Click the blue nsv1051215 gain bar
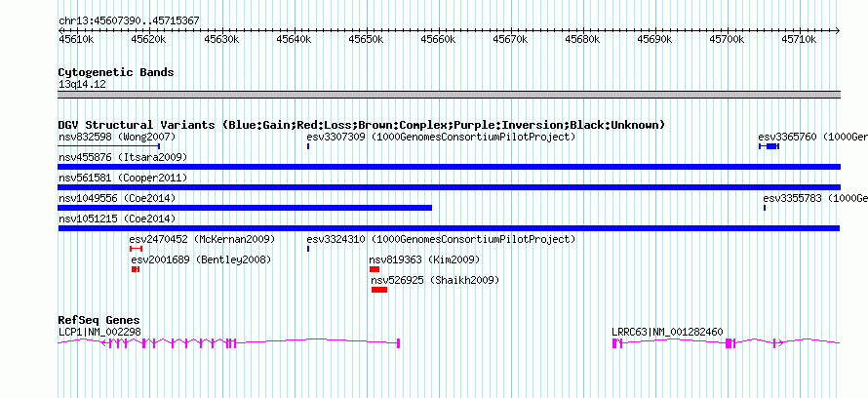Screen dimensions: 868x398 (x=449, y=228)
